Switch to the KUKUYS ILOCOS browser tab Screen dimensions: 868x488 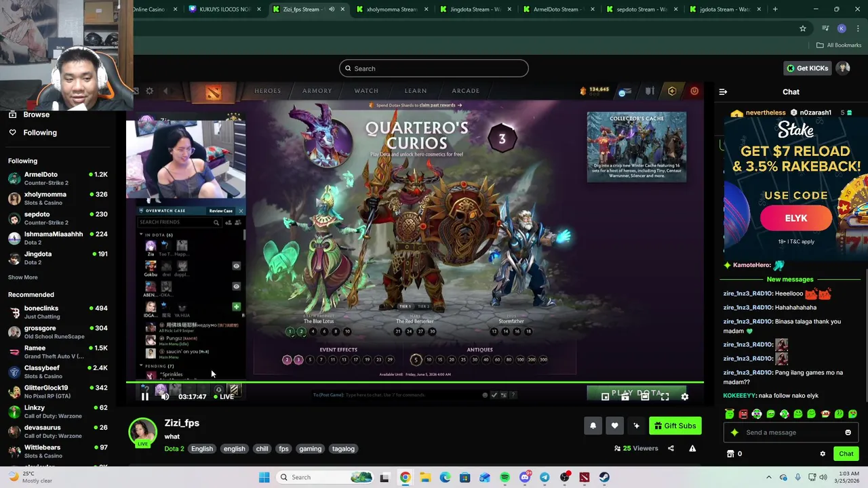pyautogui.click(x=224, y=9)
